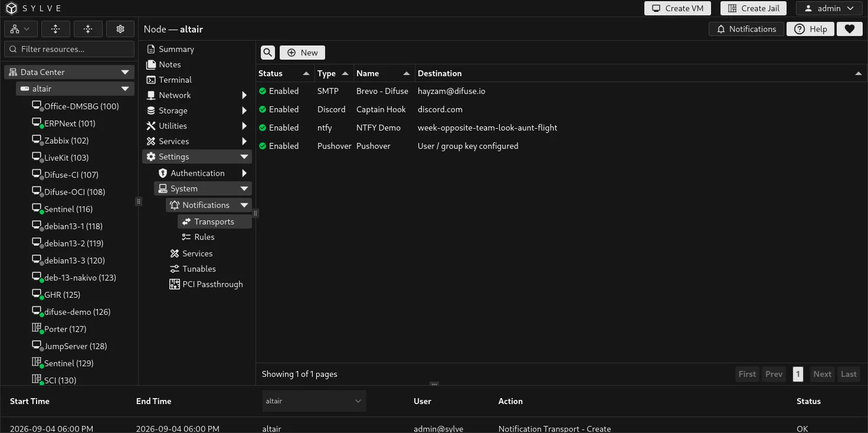Expand the Network submenu arrow
The width and height of the screenshot is (868, 433).
click(244, 95)
